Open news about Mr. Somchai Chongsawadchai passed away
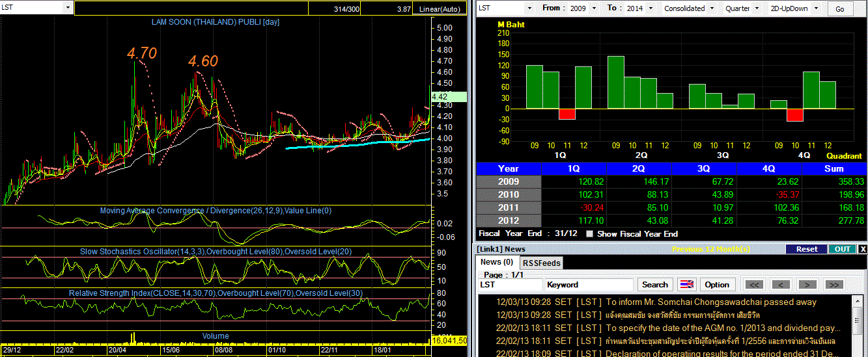This screenshot has height=357, width=868. [665, 302]
